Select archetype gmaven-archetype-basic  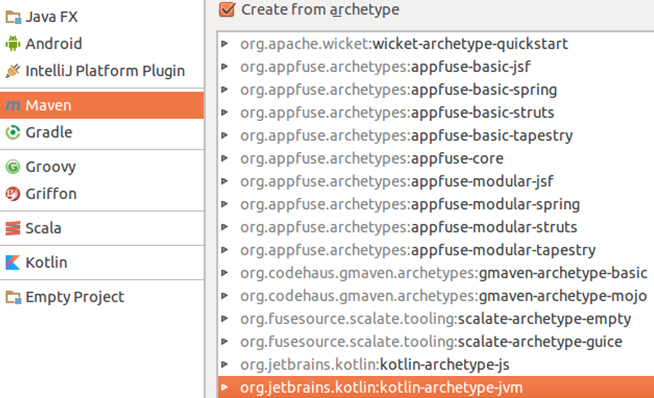click(x=443, y=273)
